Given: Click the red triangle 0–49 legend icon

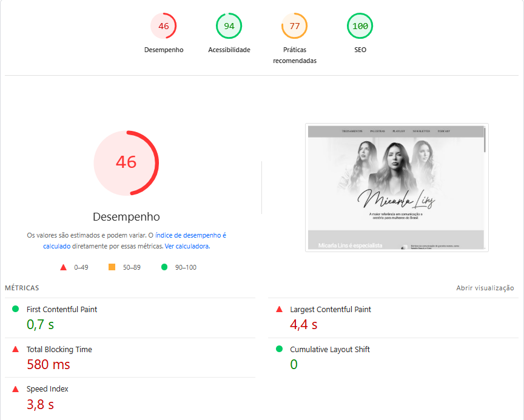Looking at the screenshot, I should pyautogui.click(x=62, y=267).
